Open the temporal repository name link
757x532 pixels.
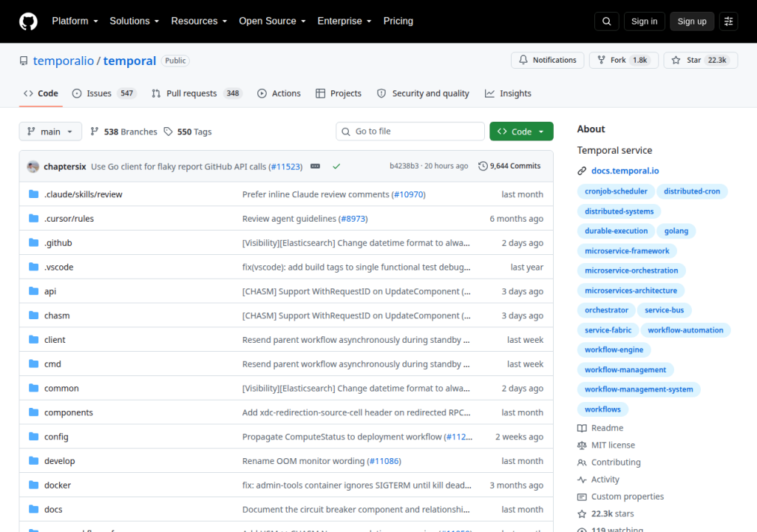click(x=129, y=61)
